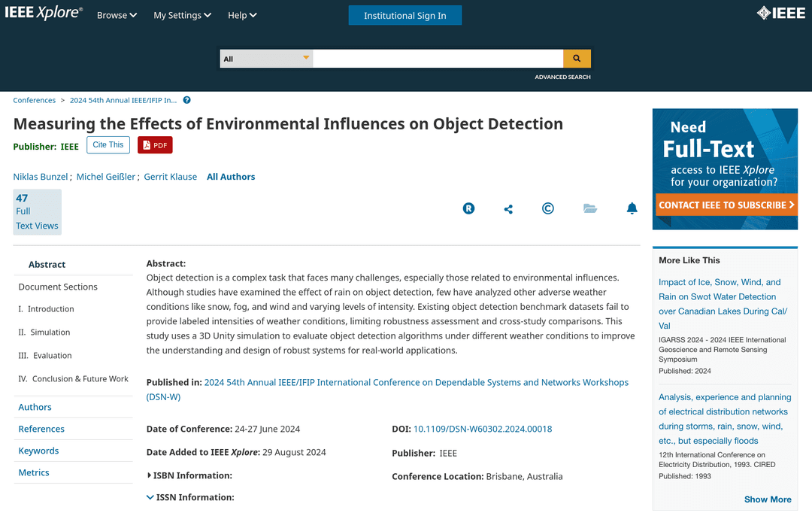
Task: Open the Help dropdown menu
Action: (x=242, y=15)
